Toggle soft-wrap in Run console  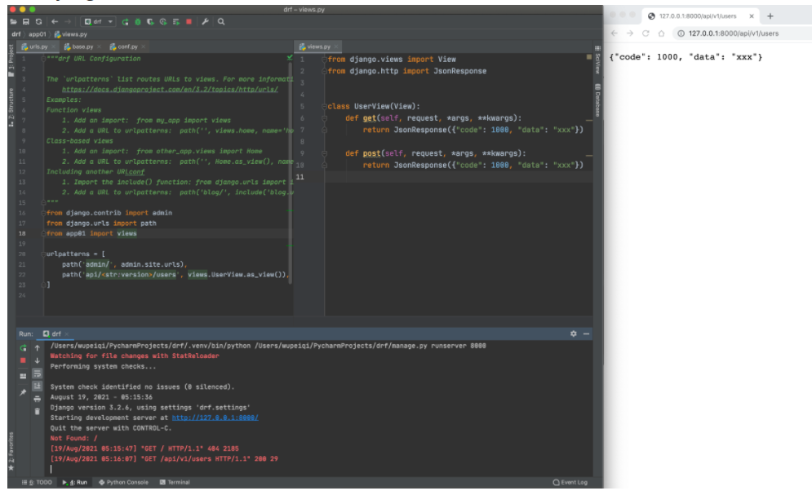tap(38, 374)
